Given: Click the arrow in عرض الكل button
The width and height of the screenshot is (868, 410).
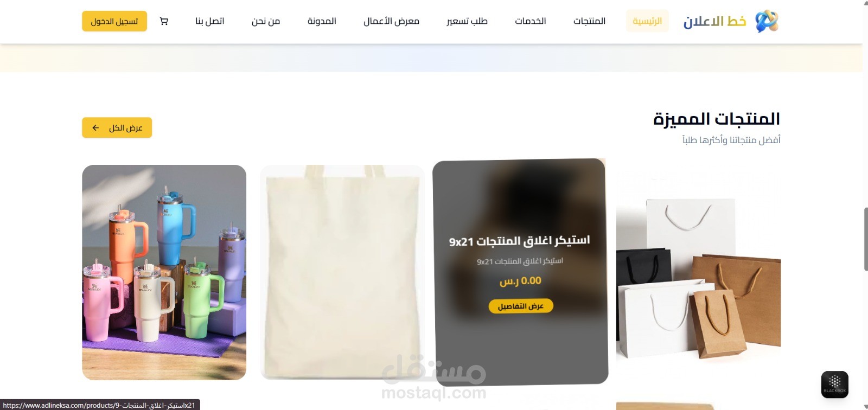Looking at the screenshot, I should click(95, 128).
